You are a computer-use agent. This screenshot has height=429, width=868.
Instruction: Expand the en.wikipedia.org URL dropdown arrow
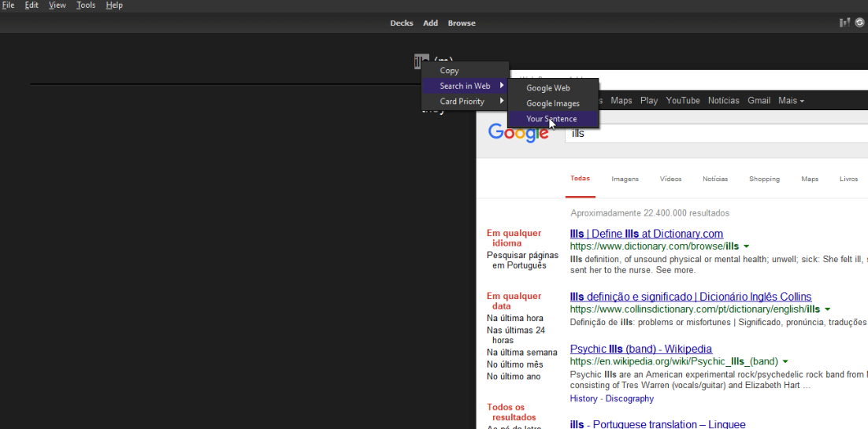pos(785,361)
